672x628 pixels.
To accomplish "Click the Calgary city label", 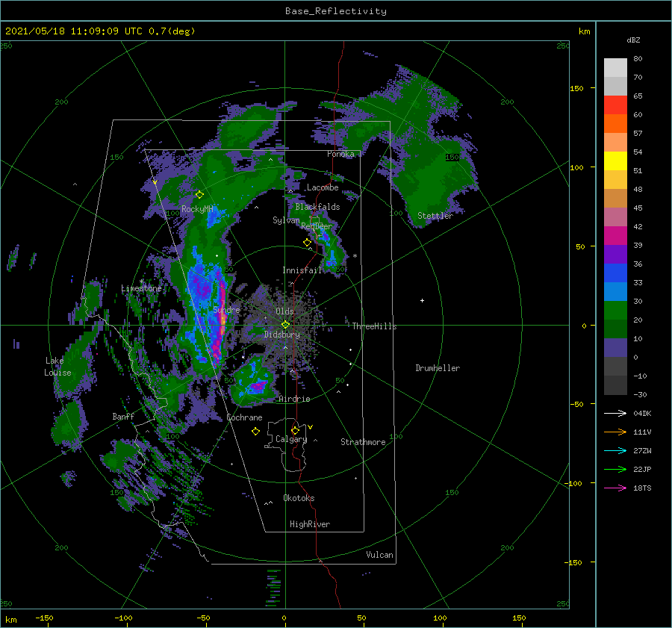I will coord(291,439).
